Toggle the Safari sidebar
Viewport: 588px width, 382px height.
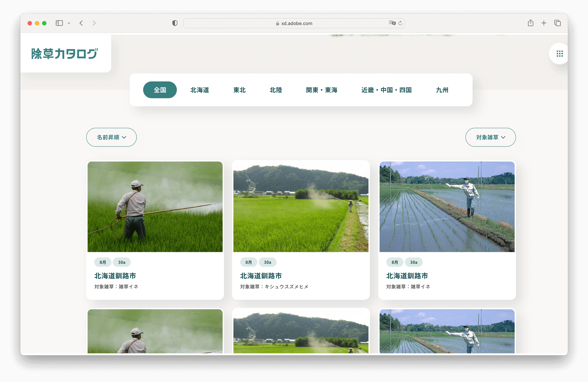(x=59, y=23)
